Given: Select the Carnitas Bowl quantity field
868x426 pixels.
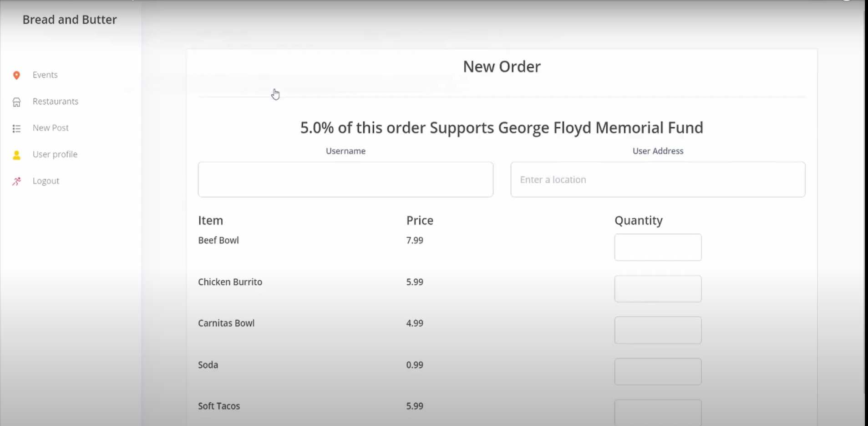Looking at the screenshot, I should pyautogui.click(x=658, y=330).
